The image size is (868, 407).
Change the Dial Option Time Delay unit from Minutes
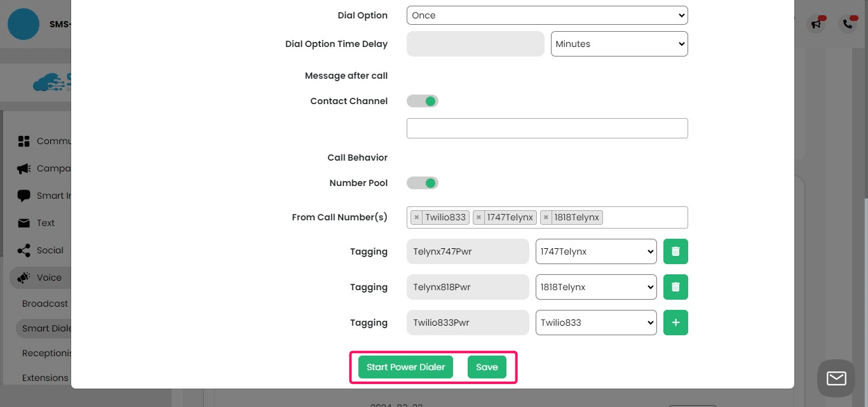click(619, 44)
